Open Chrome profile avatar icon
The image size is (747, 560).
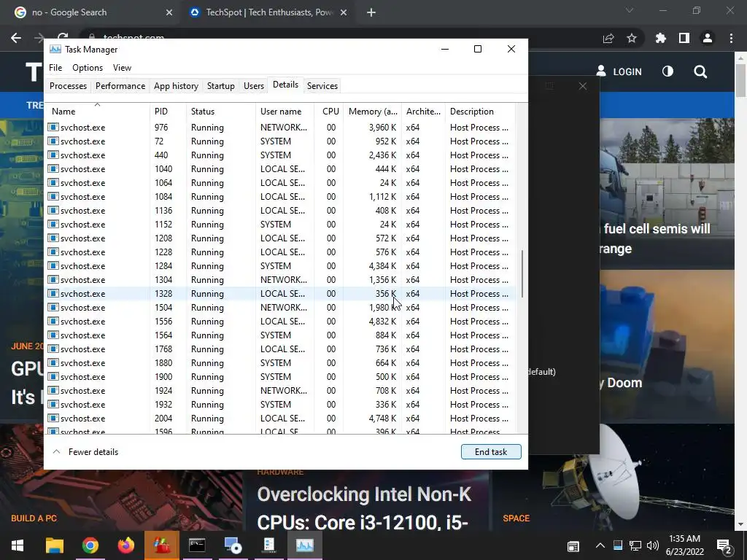pos(708,38)
